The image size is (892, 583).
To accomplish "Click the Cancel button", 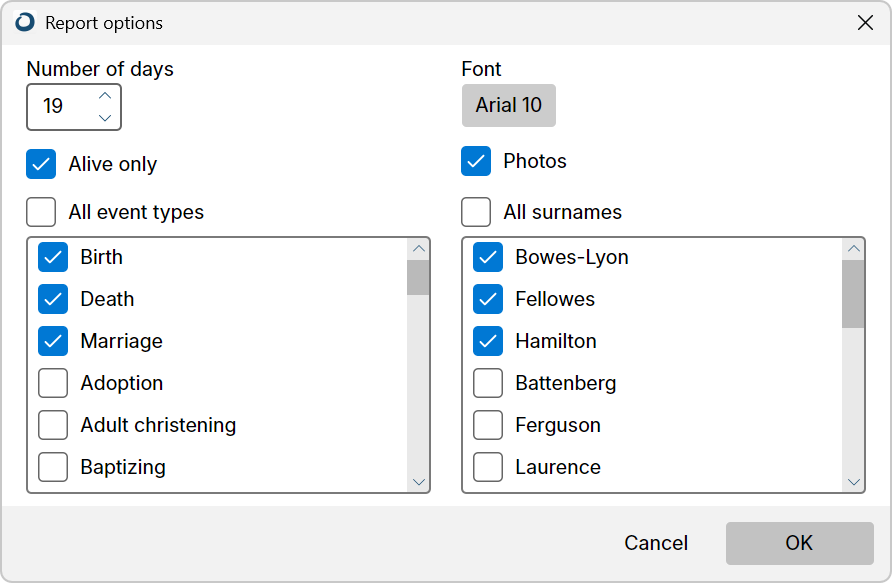I will [656, 543].
